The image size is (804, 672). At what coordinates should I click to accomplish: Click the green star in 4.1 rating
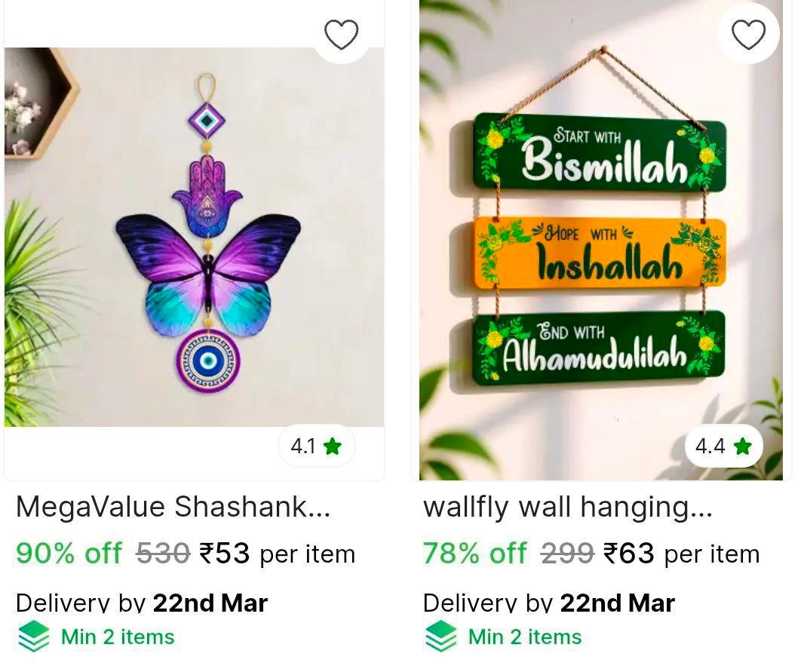333,446
